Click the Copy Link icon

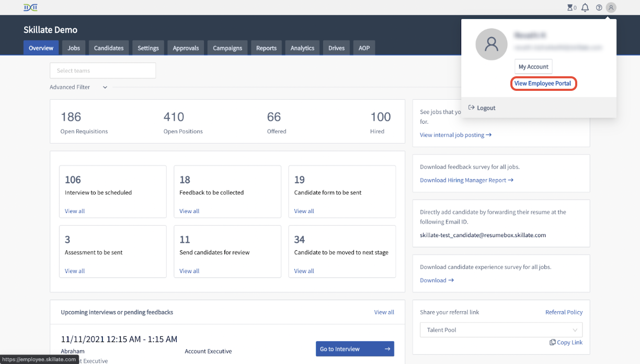tap(553, 343)
